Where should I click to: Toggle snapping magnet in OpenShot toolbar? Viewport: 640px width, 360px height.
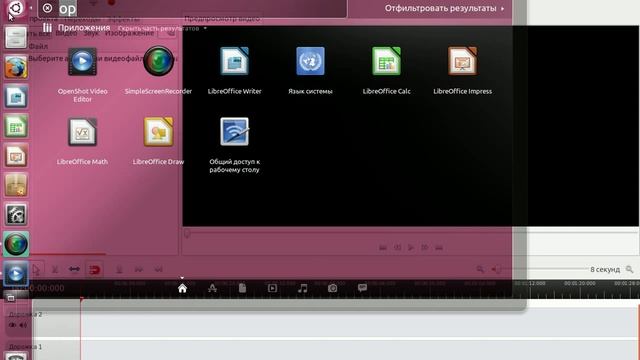[x=94, y=269]
